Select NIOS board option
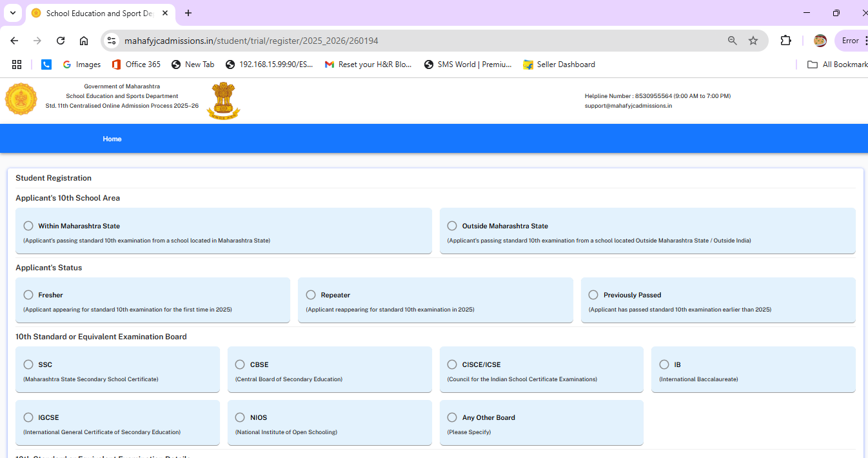The width and height of the screenshot is (868, 458). point(240,417)
